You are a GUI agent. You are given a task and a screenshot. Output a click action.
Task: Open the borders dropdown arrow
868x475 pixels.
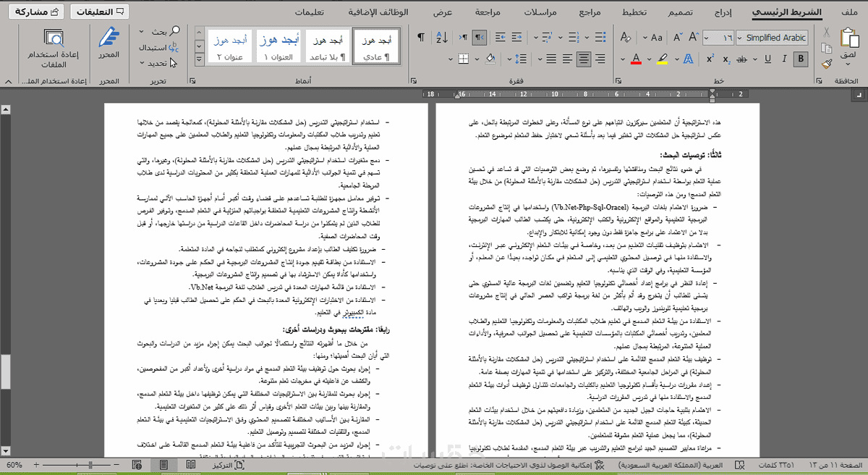pyautogui.click(x=450, y=59)
